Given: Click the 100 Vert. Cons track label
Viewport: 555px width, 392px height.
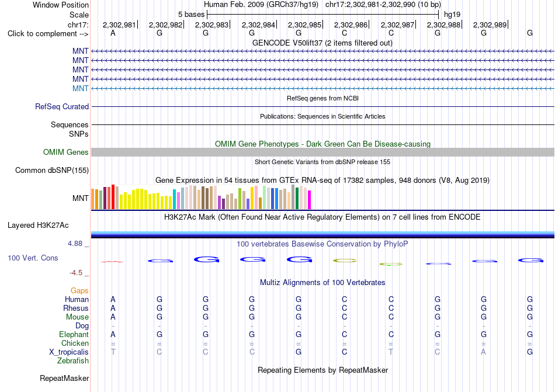Looking at the screenshot, I should coord(33,258).
